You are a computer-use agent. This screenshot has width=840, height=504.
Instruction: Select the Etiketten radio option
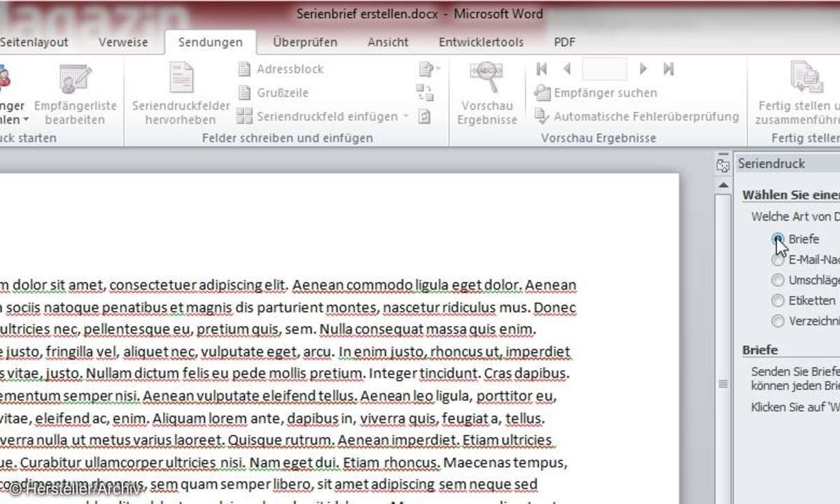(x=778, y=301)
